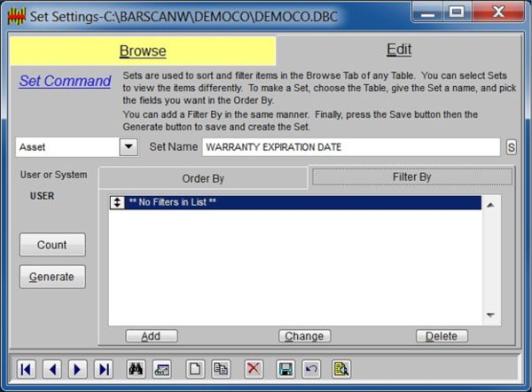Click the S button beside Set Name

pyautogui.click(x=512, y=147)
